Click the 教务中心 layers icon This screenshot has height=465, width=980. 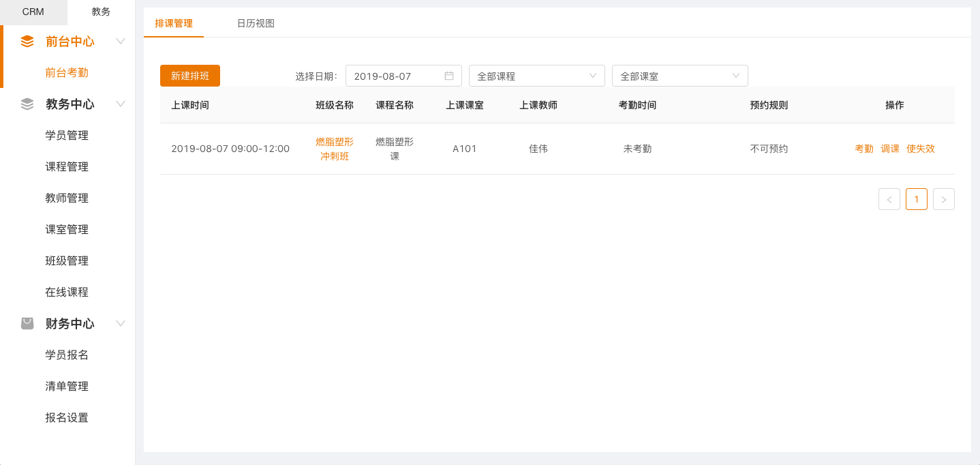point(27,104)
